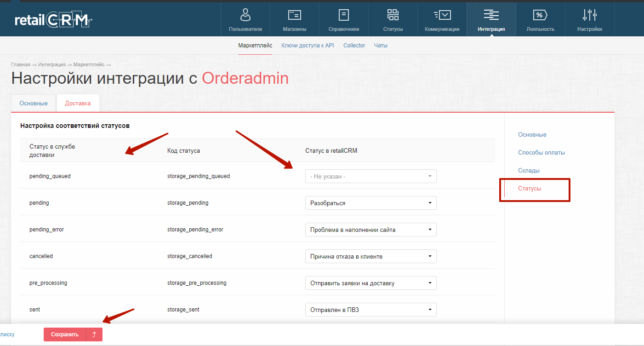644x346 pixels.
Task: Click the storage_sent code
Action: pos(183,310)
